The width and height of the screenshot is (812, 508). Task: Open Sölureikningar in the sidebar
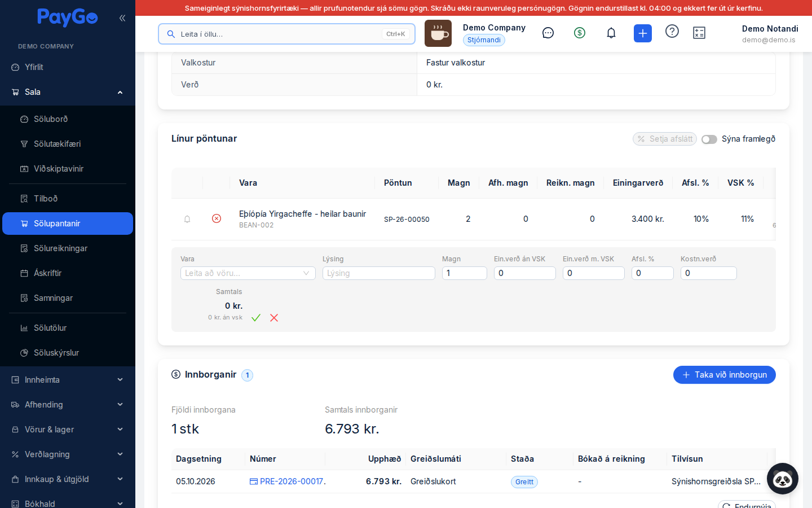click(68, 248)
